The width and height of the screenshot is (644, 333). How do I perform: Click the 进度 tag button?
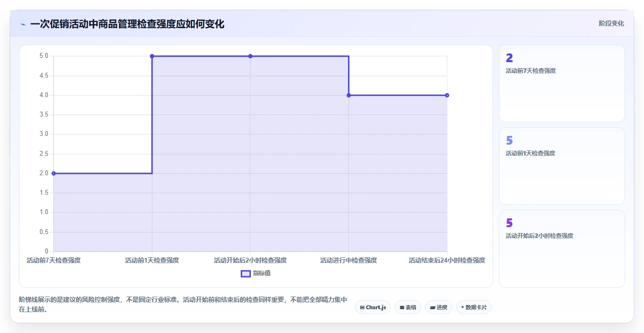438,307
